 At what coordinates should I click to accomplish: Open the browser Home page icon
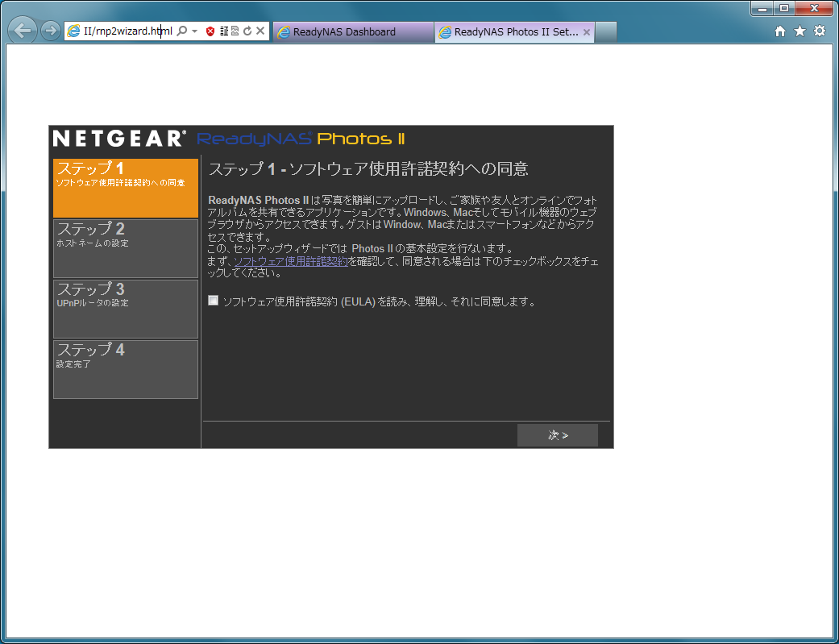pyautogui.click(x=779, y=31)
